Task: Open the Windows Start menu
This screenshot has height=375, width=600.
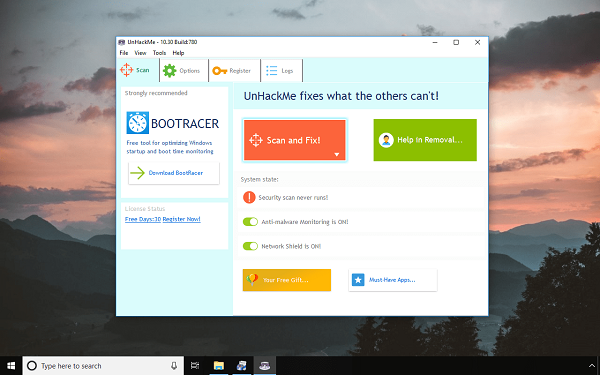Action: (11, 366)
